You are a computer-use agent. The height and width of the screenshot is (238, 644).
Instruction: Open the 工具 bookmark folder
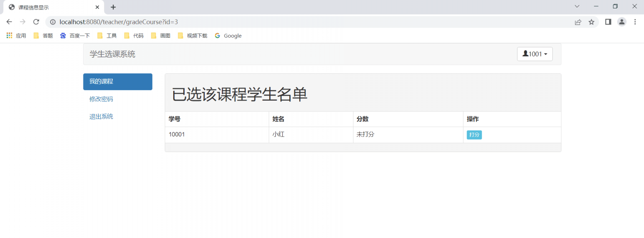(107, 36)
